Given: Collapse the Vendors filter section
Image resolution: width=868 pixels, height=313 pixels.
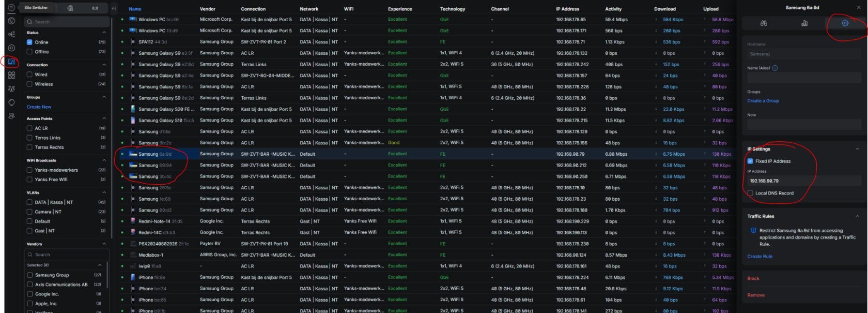Looking at the screenshot, I should [x=104, y=244].
